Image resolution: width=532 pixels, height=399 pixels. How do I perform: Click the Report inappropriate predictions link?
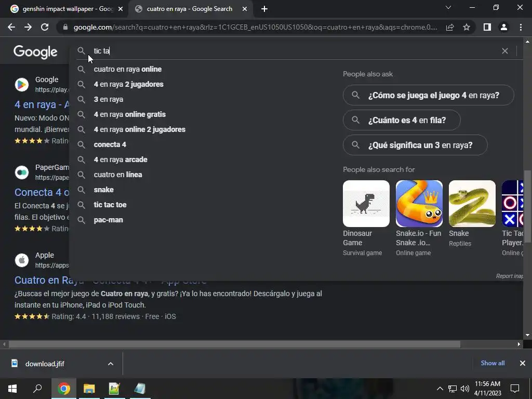click(509, 276)
